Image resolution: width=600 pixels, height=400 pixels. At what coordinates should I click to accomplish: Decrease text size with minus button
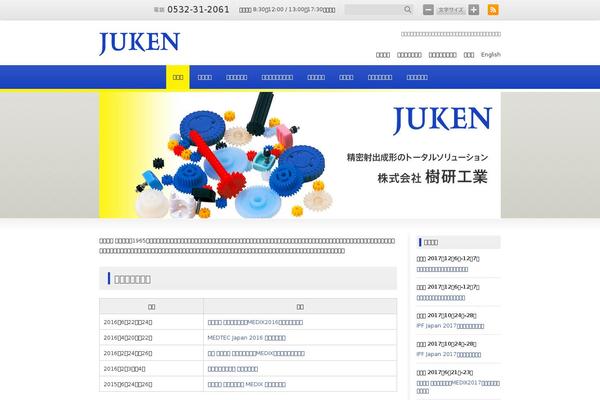428,10
